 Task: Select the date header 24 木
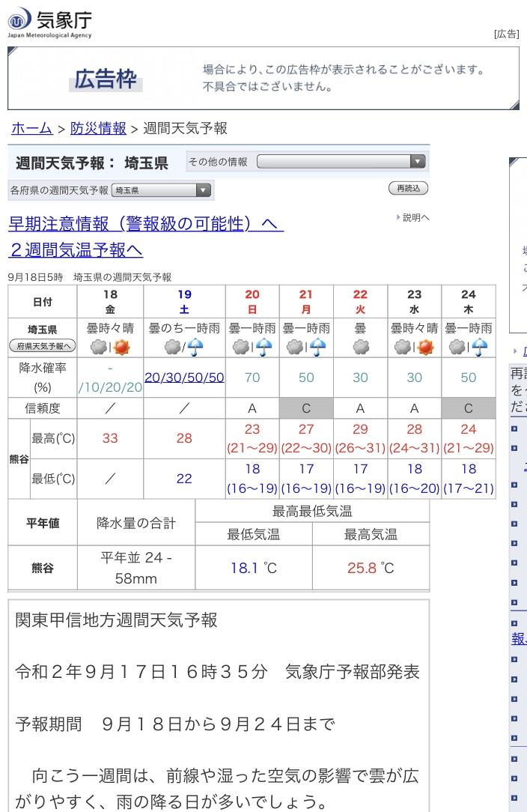469,301
